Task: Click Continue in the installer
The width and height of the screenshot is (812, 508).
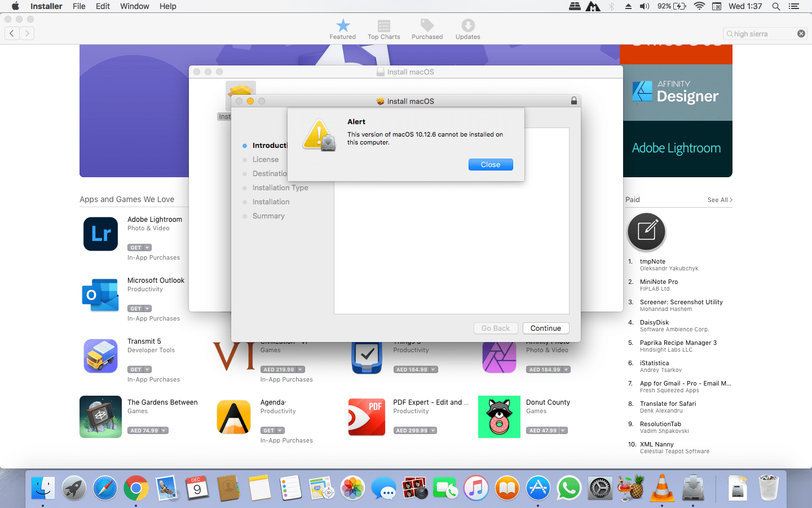Action: [546, 329]
